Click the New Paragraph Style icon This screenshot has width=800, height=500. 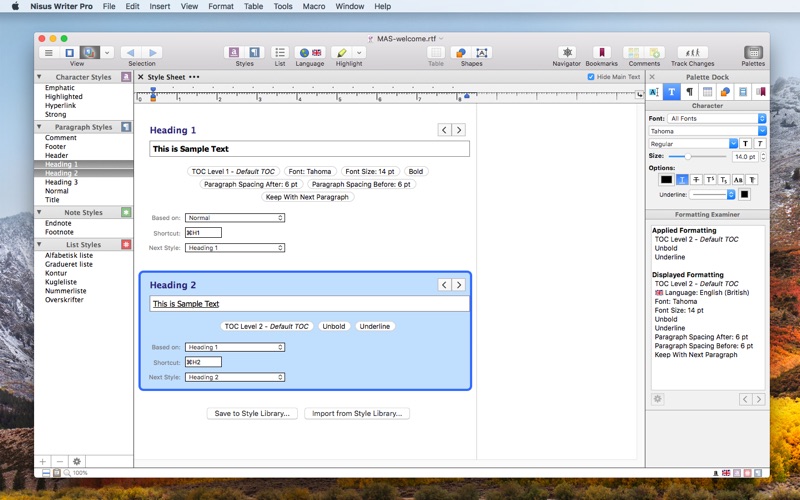pos(126,127)
